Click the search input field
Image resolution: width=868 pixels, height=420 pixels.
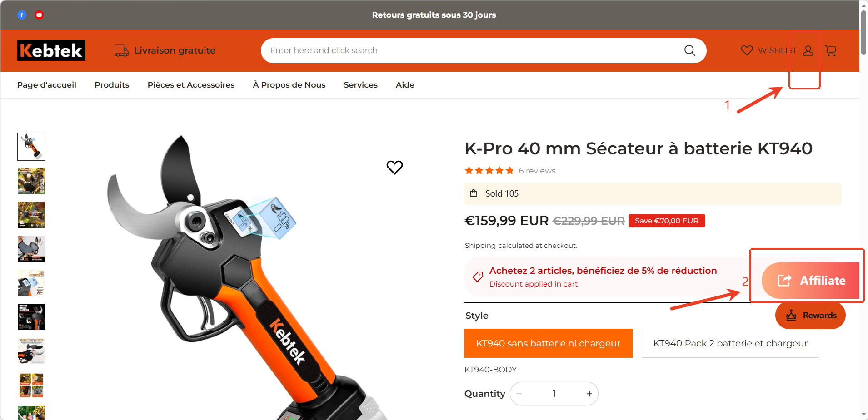point(473,50)
